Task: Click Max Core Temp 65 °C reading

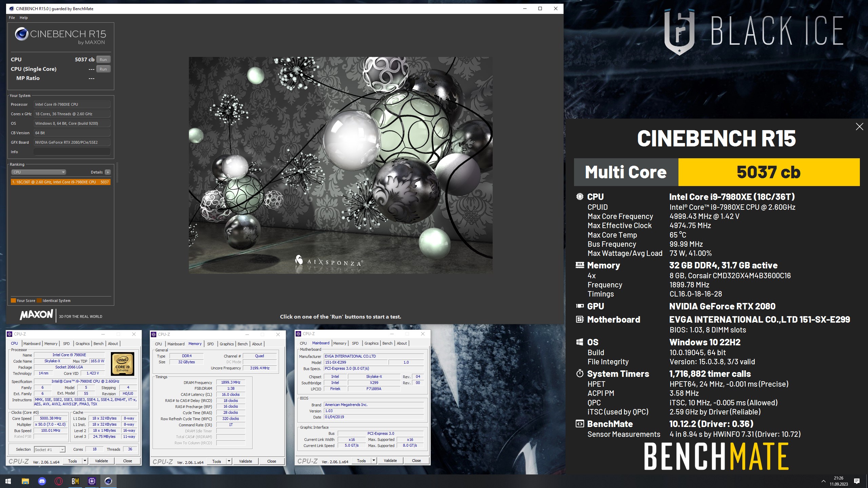Action: (678, 235)
